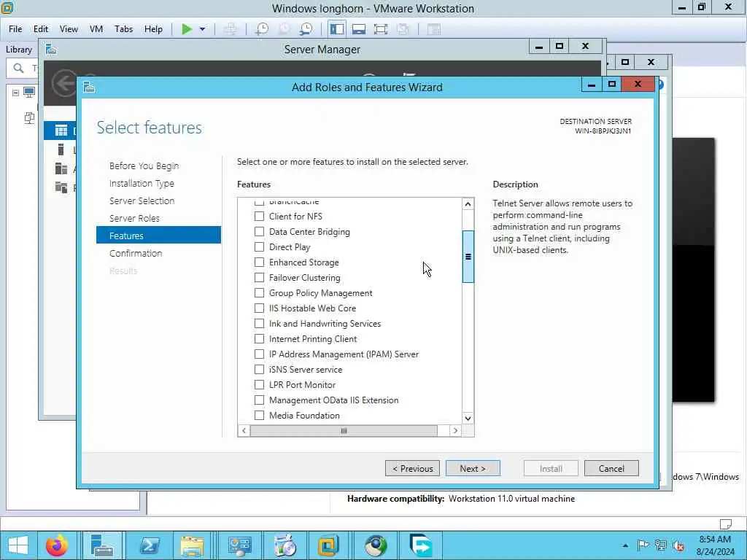Click the features list horizontal scrollbar thumb
This screenshot has height=560, width=747.
pos(344,430)
